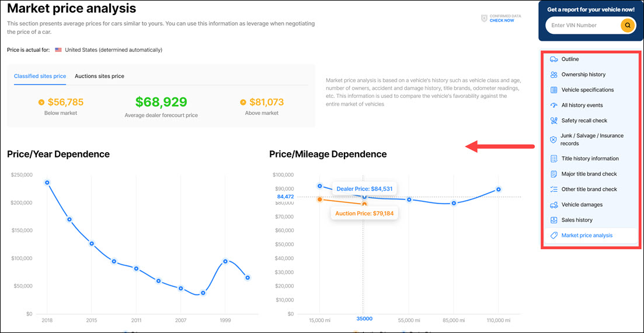This screenshot has height=333, width=644.
Task: Open Title history information section
Action: click(x=590, y=159)
